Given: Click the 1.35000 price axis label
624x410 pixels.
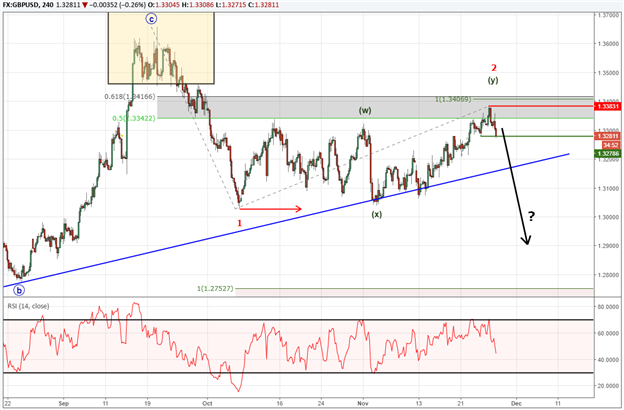Looking at the screenshot, I should click(608, 73).
